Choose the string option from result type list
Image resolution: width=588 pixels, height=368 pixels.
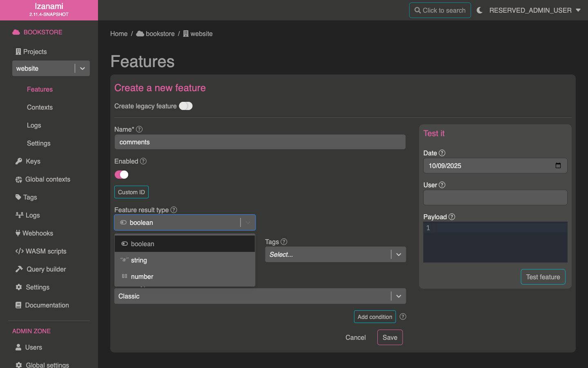(x=139, y=260)
